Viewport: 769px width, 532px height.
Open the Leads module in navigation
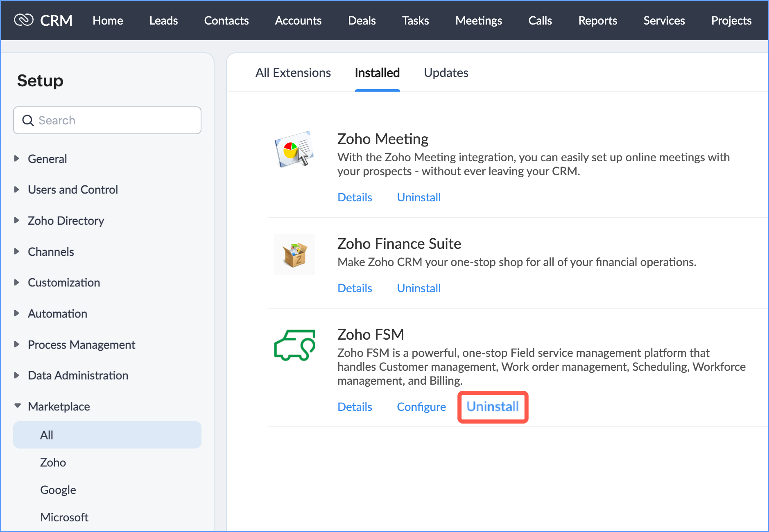163,20
